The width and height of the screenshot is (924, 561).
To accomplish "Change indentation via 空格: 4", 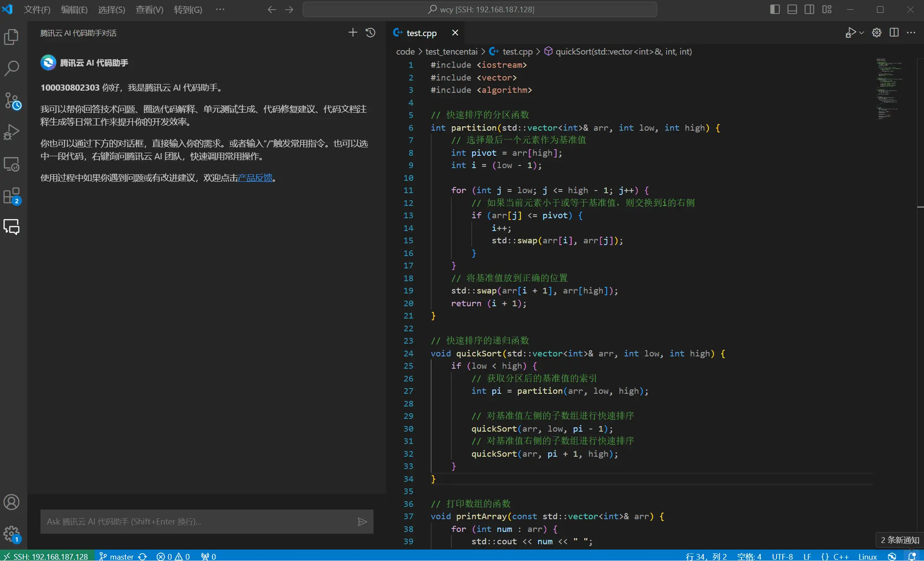I will coord(749,556).
